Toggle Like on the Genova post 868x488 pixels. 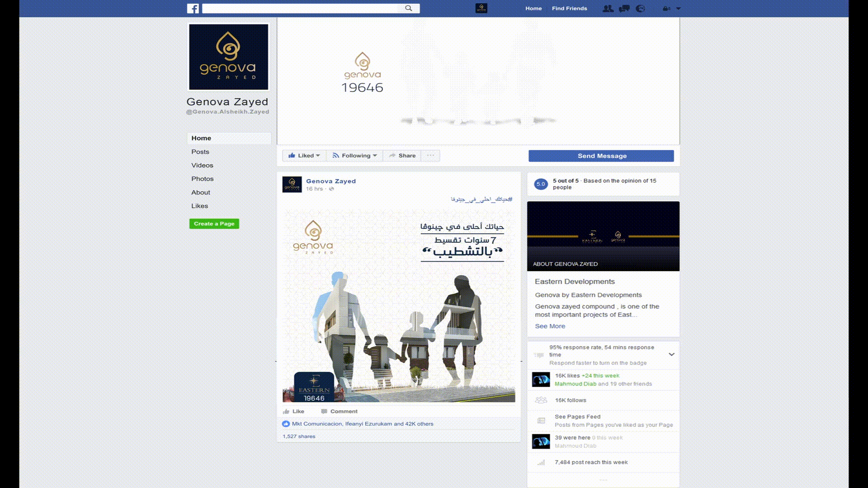click(x=294, y=411)
